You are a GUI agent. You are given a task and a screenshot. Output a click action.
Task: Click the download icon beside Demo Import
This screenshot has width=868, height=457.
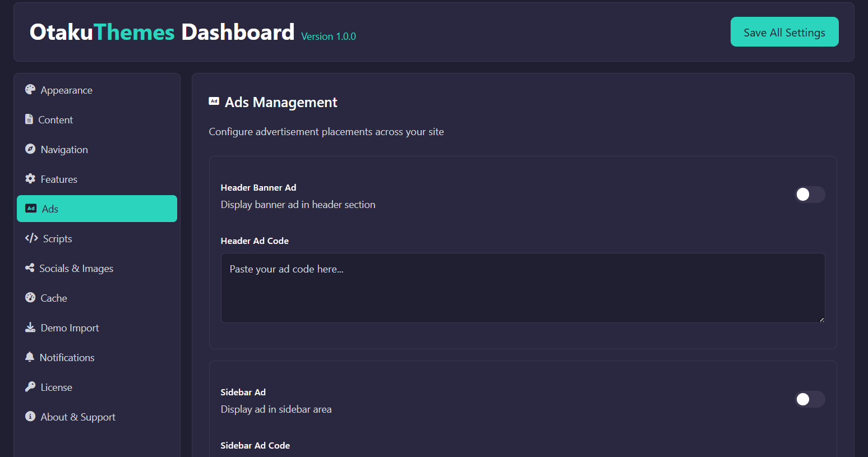(30, 327)
